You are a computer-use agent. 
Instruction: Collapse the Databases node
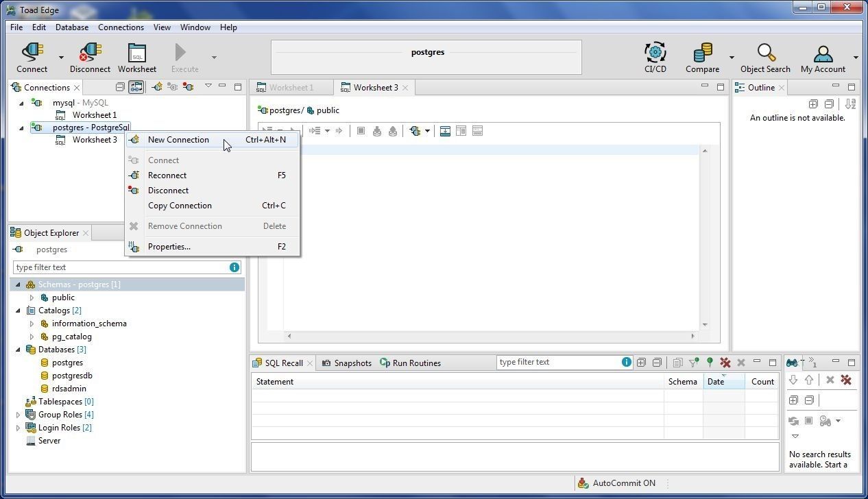point(19,350)
